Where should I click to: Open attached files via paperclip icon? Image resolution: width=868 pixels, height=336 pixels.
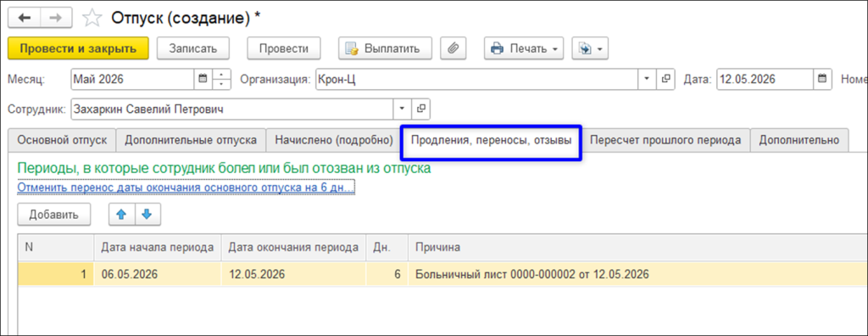(453, 48)
